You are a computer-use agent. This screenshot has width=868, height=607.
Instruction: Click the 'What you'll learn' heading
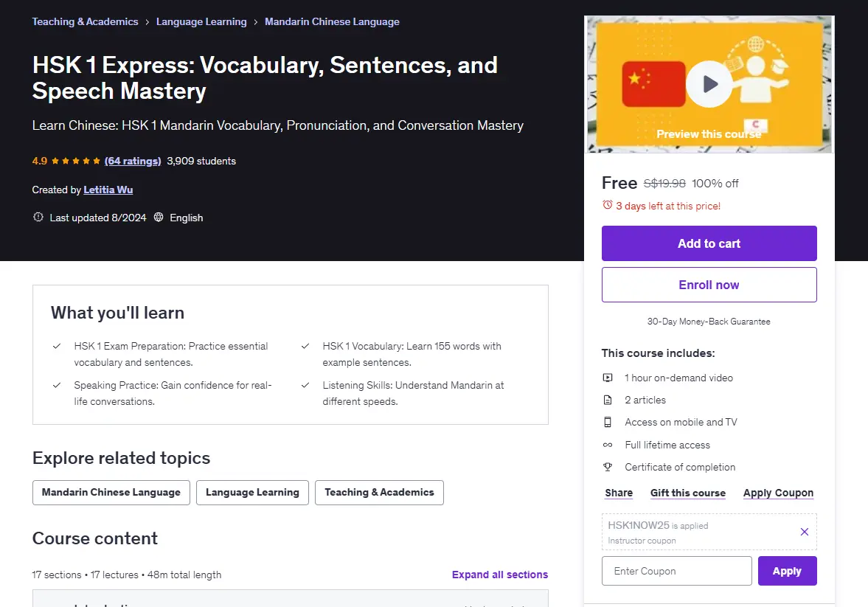[117, 313]
